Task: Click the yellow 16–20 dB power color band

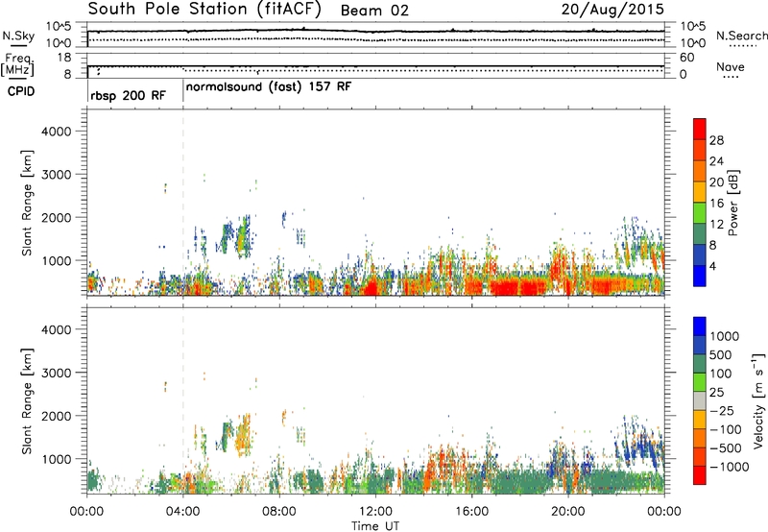Action: pyautogui.click(x=700, y=192)
